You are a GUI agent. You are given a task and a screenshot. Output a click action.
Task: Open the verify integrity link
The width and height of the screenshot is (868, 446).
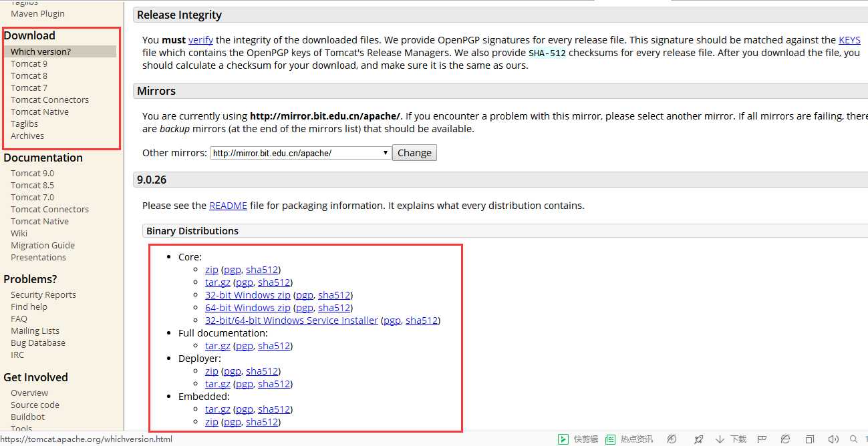[x=200, y=40]
